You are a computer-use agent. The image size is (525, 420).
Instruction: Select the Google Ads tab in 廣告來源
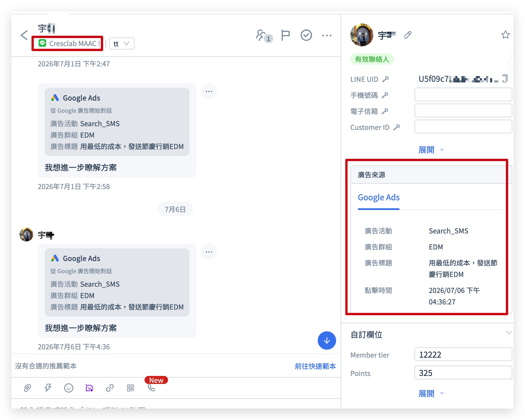coord(378,197)
